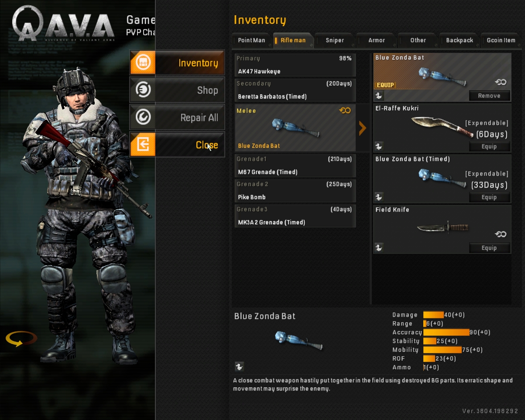The image size is (525, 420).
Task: Switch to the Other tab
Action: tap(418, 40)
